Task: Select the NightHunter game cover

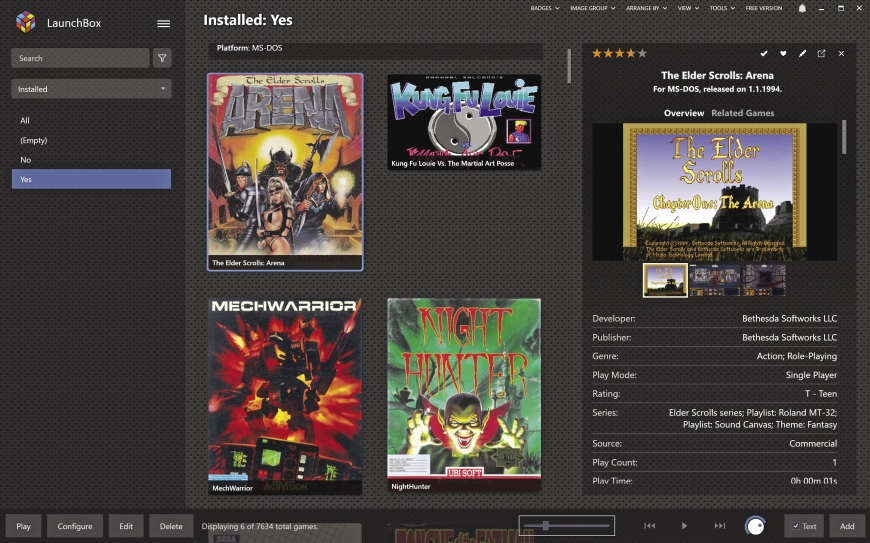Action: 464,395
